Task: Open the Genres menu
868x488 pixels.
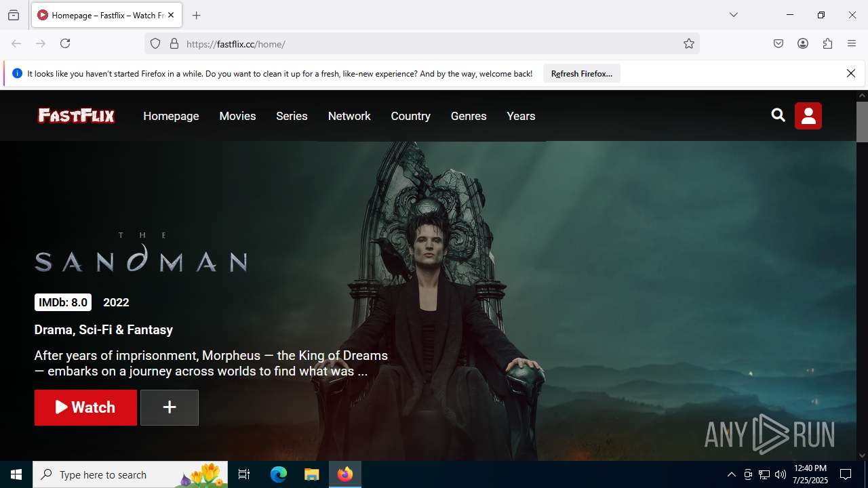Action: coord(469,116)
